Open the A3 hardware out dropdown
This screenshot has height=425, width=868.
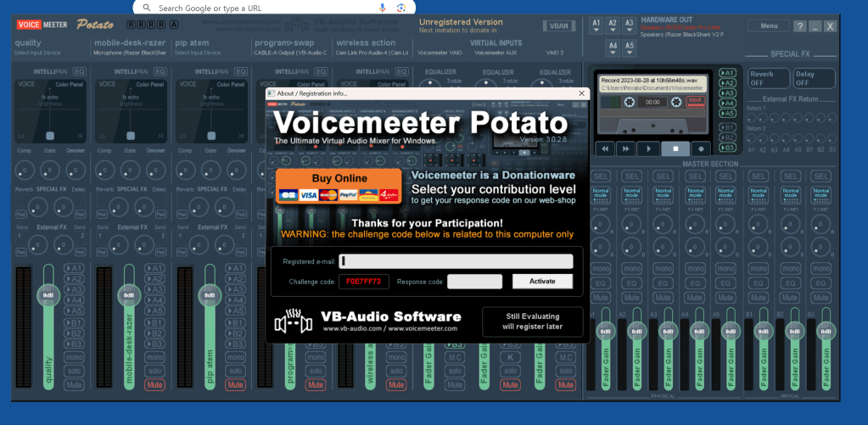(630, 26)
